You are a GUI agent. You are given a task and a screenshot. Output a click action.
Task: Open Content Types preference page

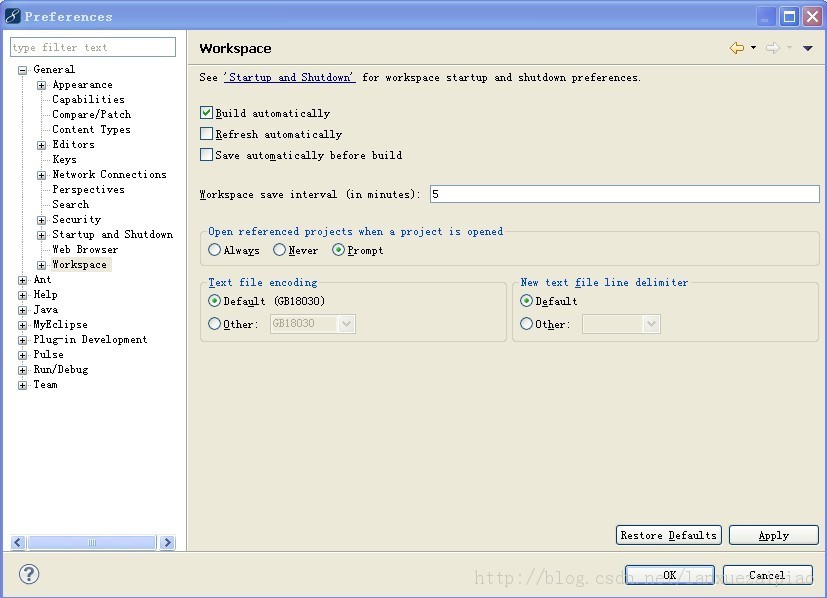click(91, 129)
